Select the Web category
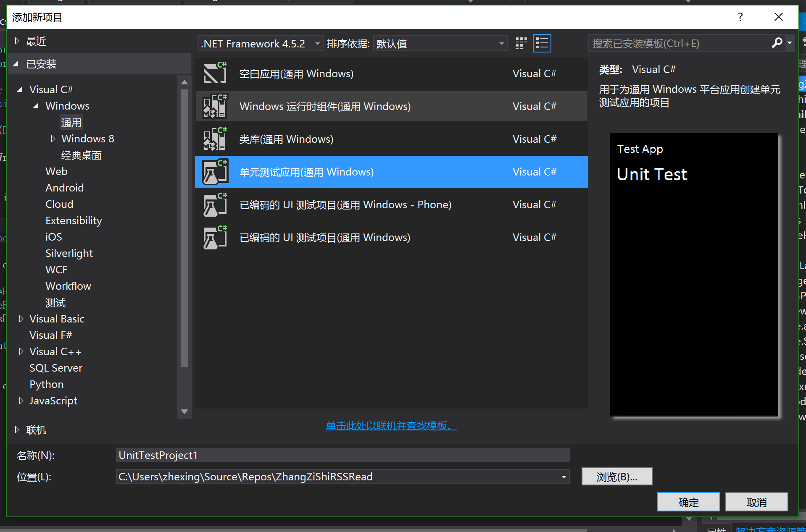 pyautogui.click(x=56, y=171)
